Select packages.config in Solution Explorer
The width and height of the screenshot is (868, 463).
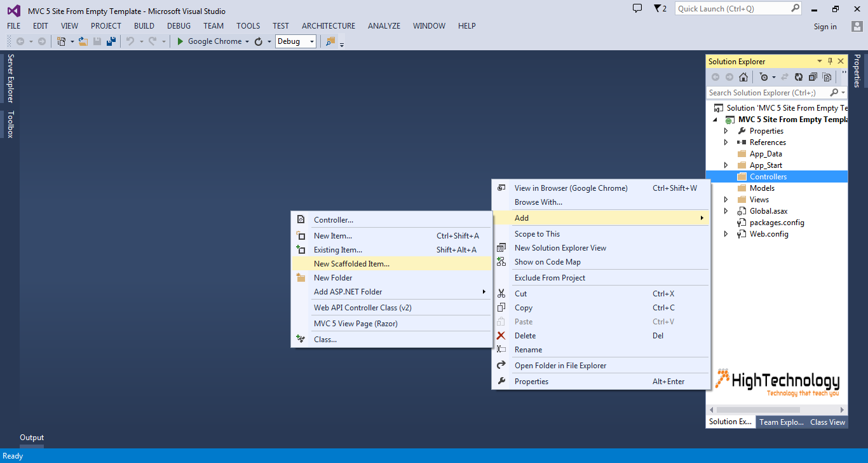pyautogui.click(x=776, y=223)
